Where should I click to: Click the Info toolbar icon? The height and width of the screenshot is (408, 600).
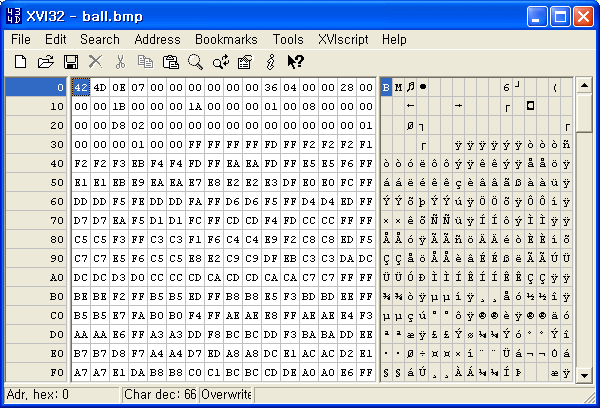click(271, 62)
